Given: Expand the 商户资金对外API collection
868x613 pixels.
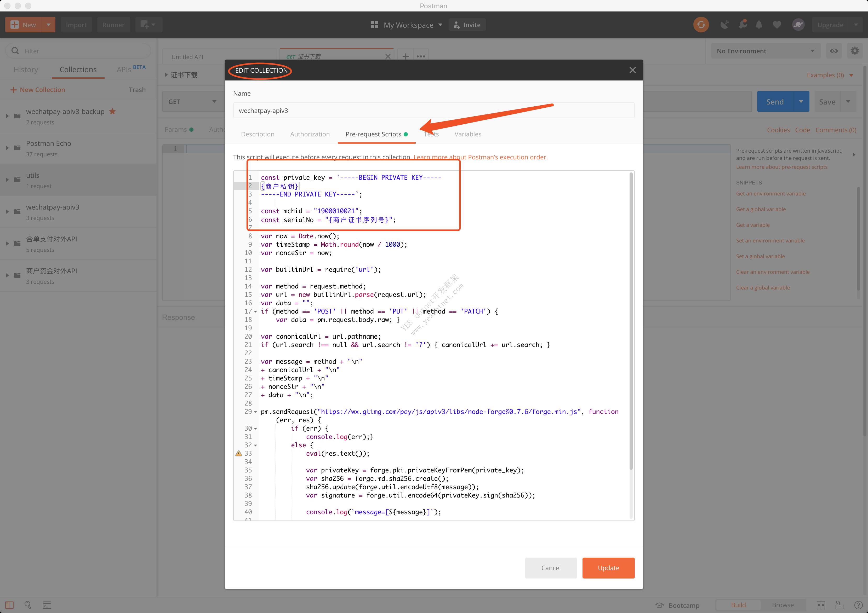Looking at the screenshot, I should [7, 275].
